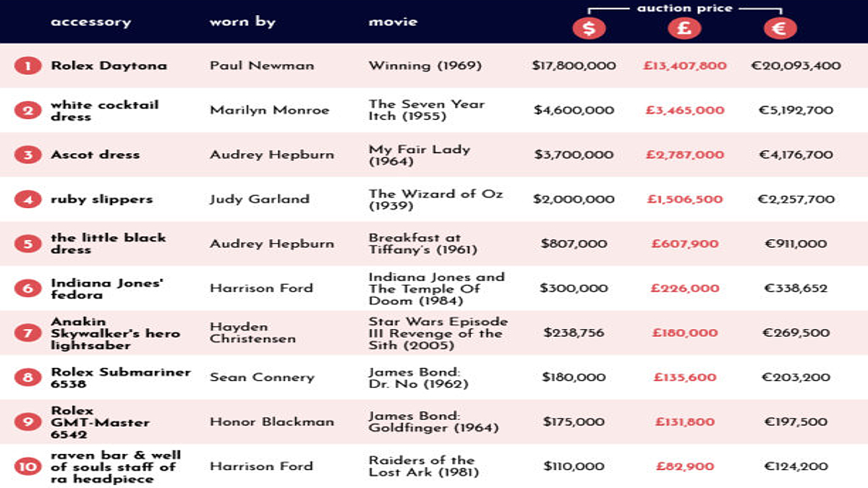Click the €124,200 euro price
868x488 pixels.
[x=796, y=467]
